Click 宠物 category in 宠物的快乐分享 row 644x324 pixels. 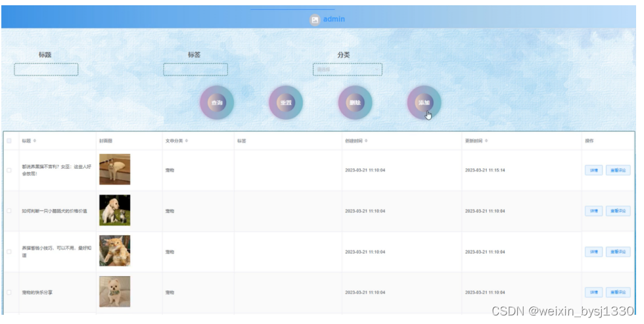tap(170, 293)
